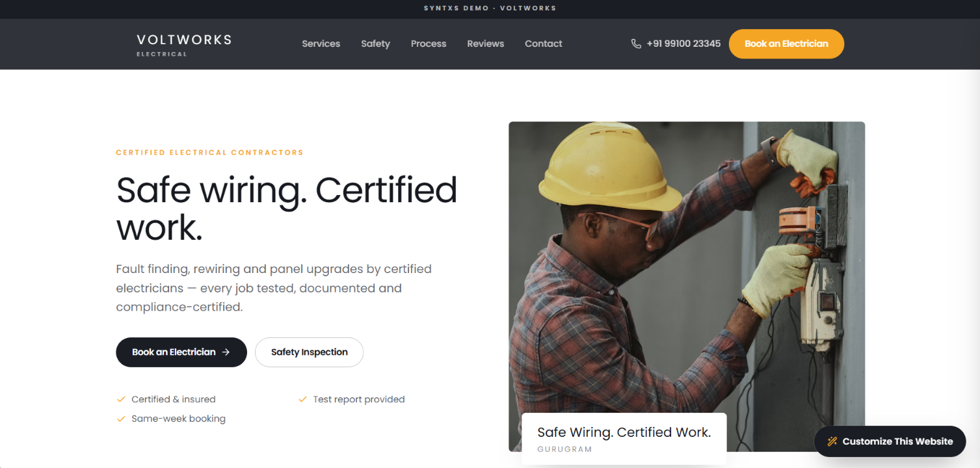Image resolution: width=980 pixels, height=468 pixels.
Task: Click the 'SYNTXS DEMO · VOLTWORKS' banner text
Action: point(490,8)
